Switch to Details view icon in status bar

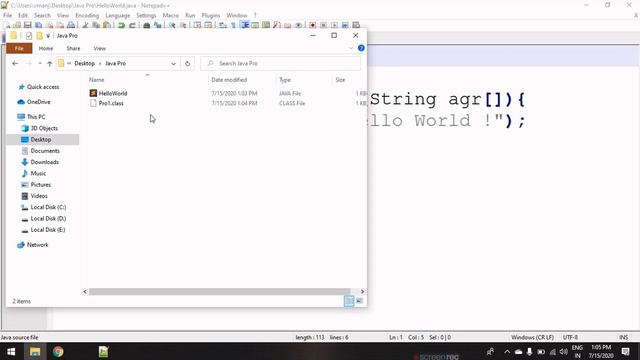pos(349,301)
